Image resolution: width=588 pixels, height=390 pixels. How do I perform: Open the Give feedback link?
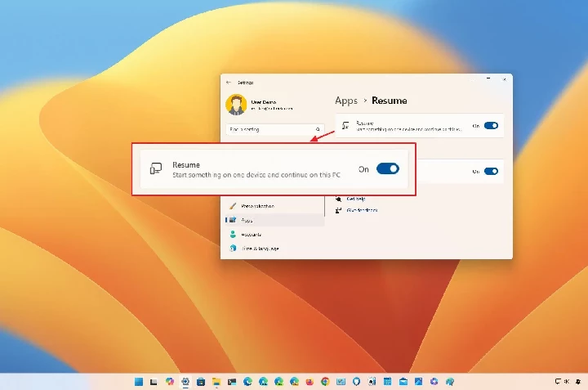[x=362, y=210]
